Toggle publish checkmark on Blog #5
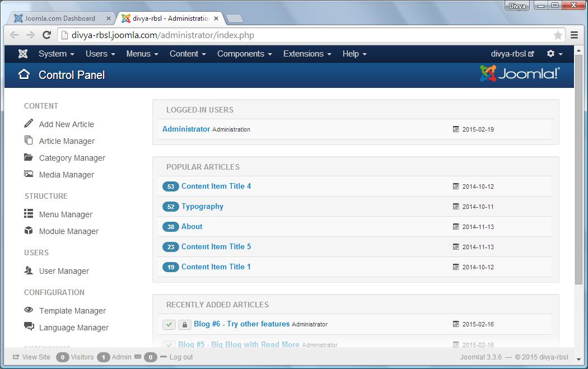The image size is (588, 369). click(169, 344)
